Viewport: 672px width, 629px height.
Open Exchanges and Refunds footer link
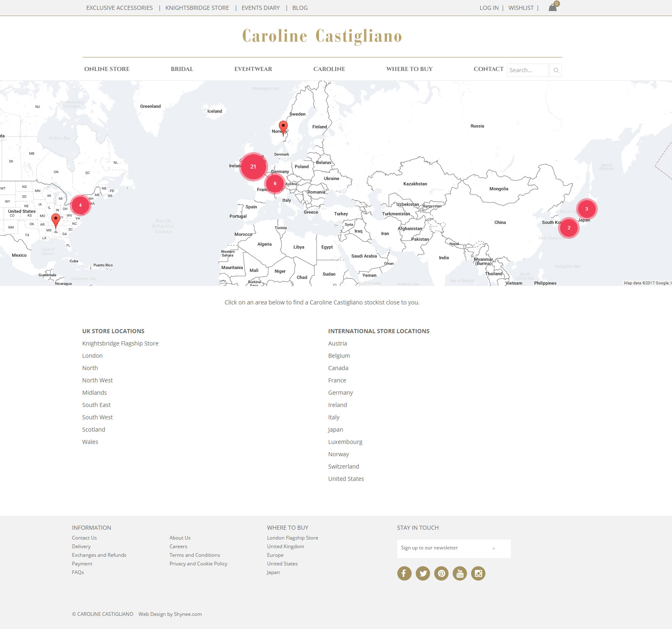[x=99, y=555]
